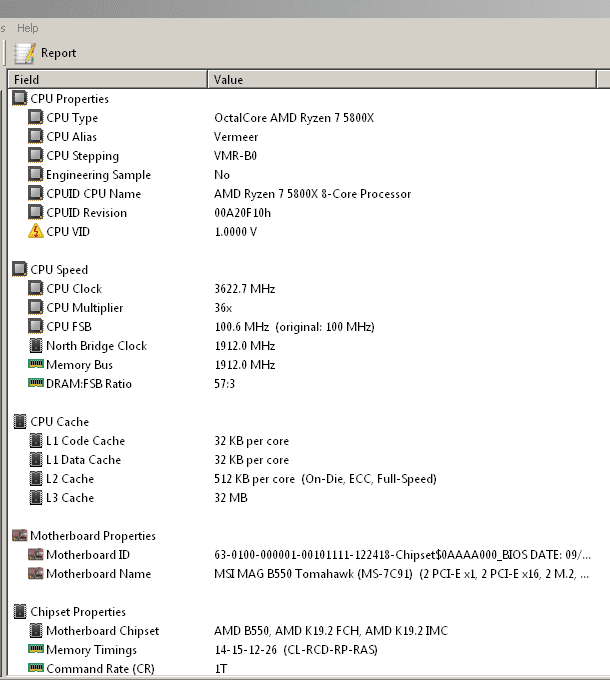Click the L3 Cache chip icon
The width and height of the screenshot is (610, 680).
pyautogui.click(x=36, y=497)
